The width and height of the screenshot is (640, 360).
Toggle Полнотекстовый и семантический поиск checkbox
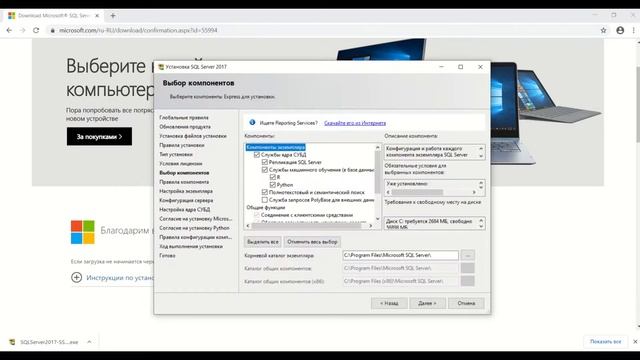pos(264,192)
